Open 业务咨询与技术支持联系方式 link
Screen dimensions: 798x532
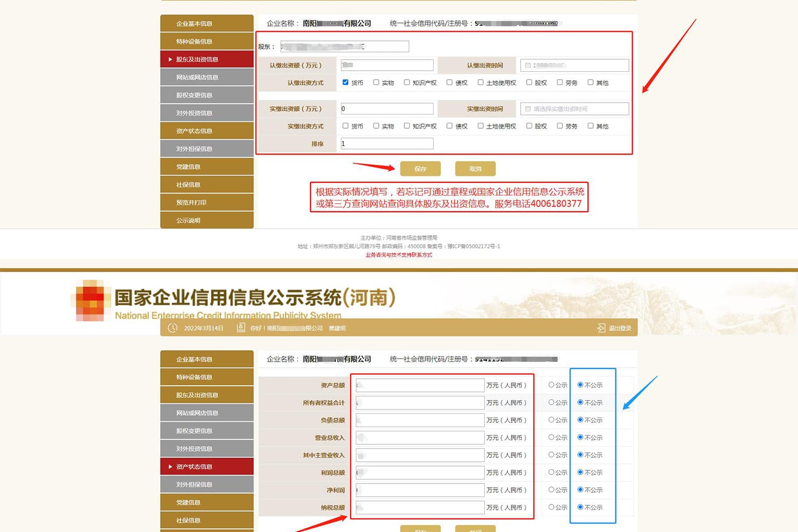click(398, 255)
